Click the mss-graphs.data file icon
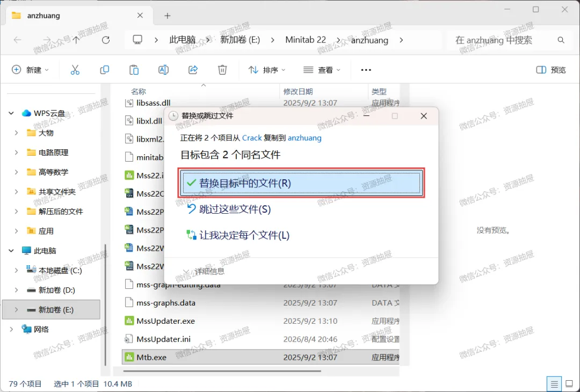The image size is (580, 392). [129, 303]
